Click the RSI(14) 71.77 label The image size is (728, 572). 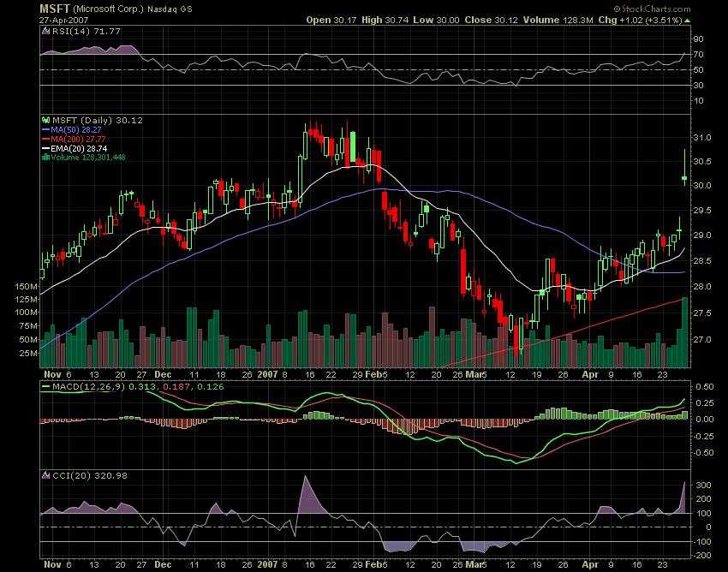pyautogui.click(x=86, y=31)
